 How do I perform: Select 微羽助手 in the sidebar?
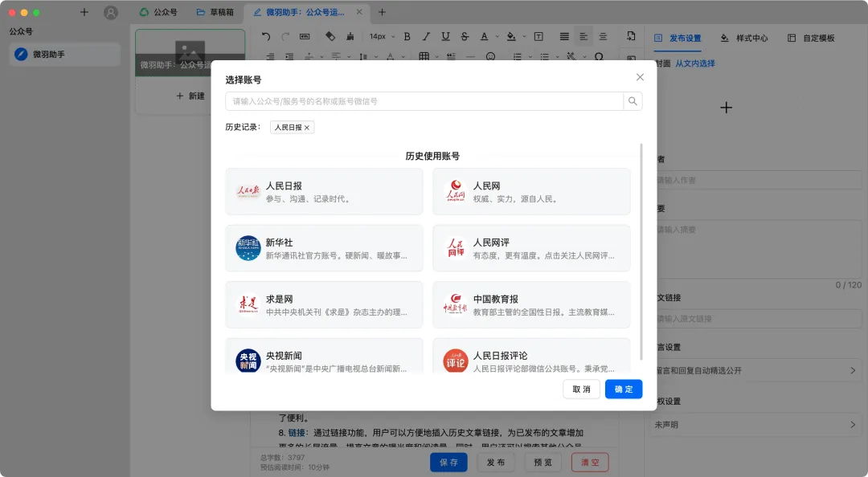[x=65, y=55]
